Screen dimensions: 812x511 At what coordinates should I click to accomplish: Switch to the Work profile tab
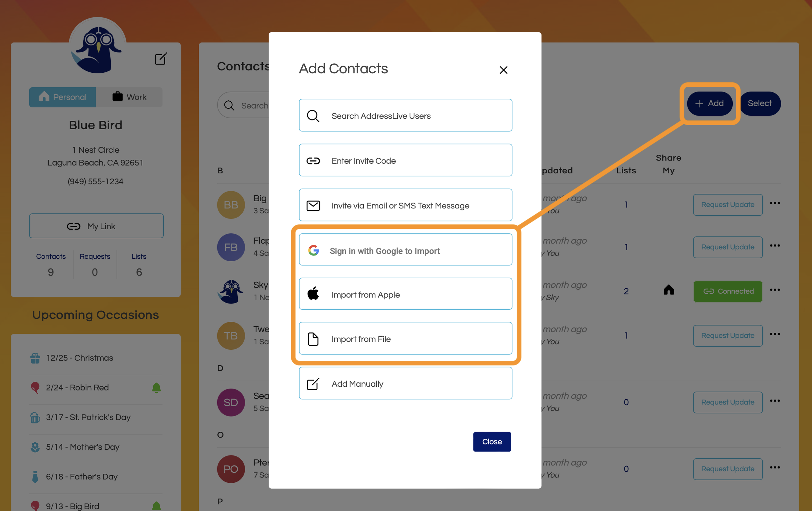pyautogui.click(x=129, y=97)
